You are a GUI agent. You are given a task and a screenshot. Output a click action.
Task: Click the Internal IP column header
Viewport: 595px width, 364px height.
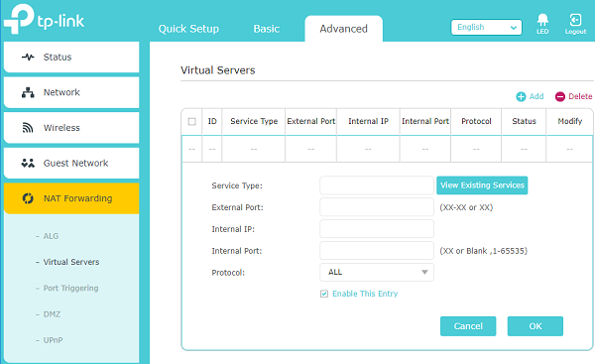coord(368,121)
